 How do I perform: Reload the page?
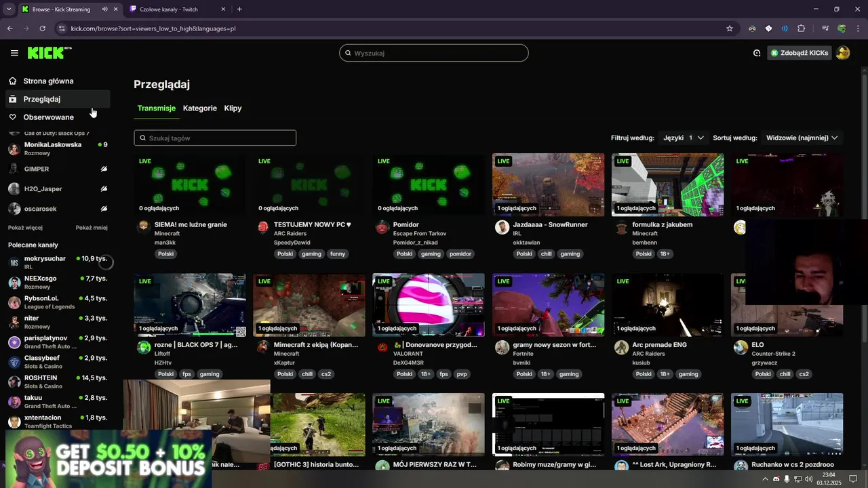point(42,28)
